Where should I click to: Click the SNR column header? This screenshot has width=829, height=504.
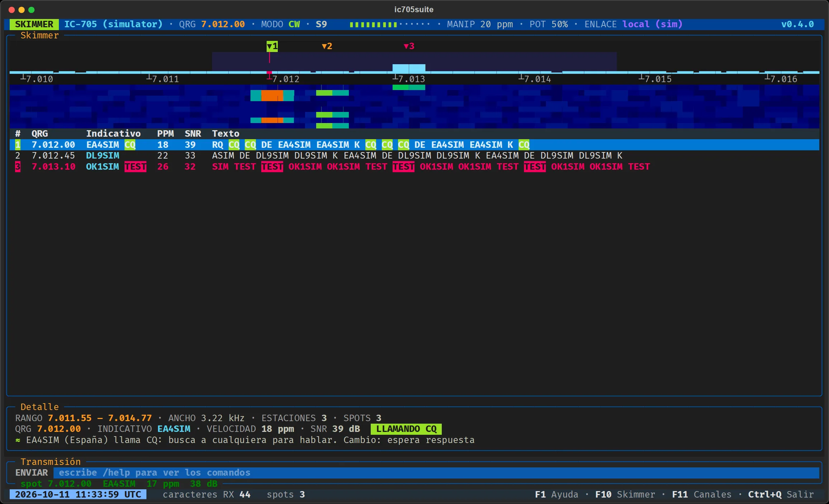[x=193, y=133]
